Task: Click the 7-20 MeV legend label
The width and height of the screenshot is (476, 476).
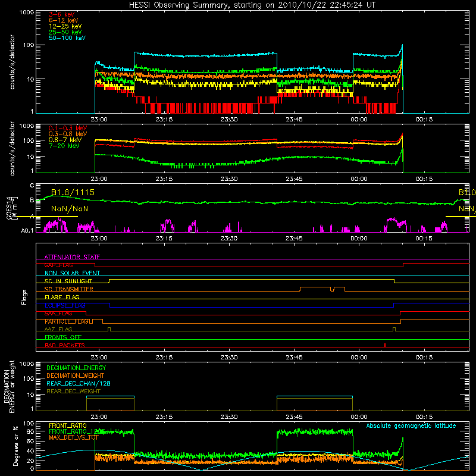Action: point(64,146)
